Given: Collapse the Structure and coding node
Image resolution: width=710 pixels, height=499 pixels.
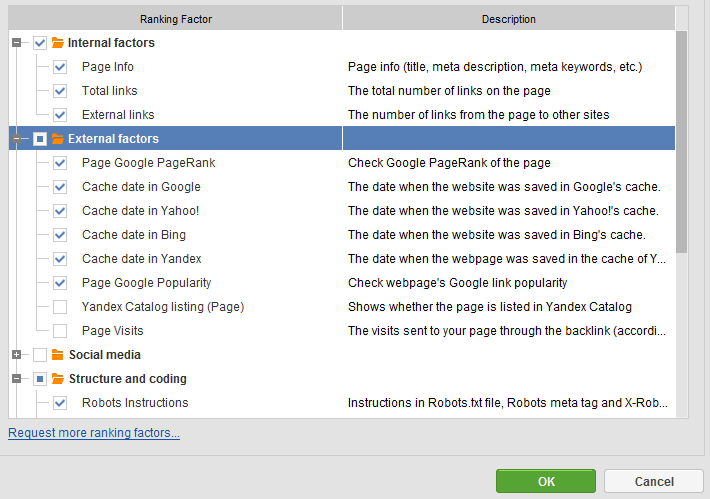Looking at the screenshot, I should tap(17, 379).
